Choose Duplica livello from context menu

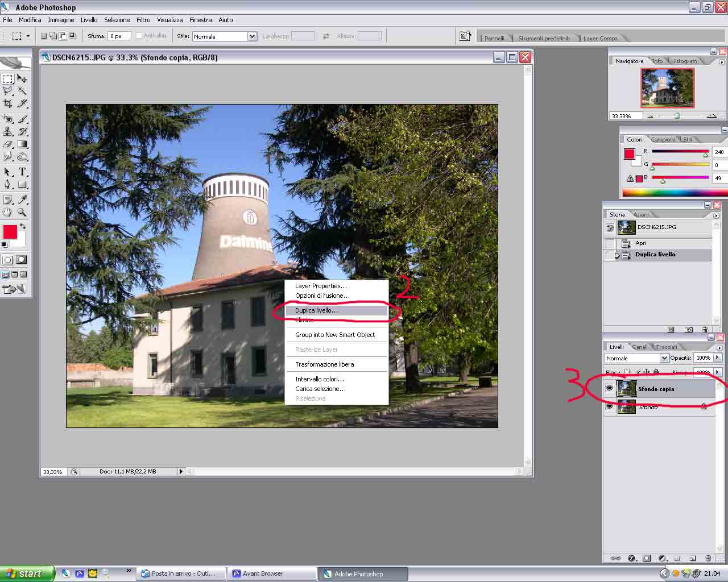316,310
